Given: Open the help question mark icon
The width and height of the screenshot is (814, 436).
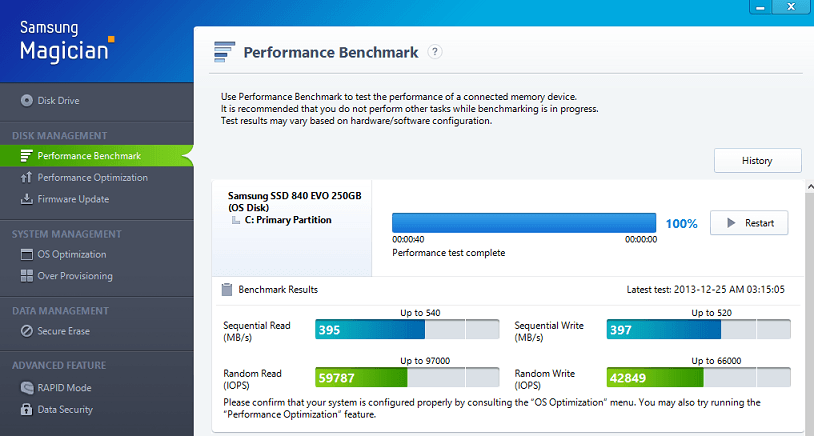Looking at the screenshot, I should tap(435, 52).
